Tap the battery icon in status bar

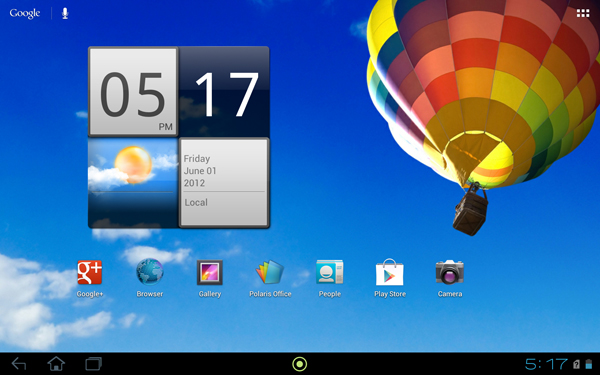tap(589, 364)
